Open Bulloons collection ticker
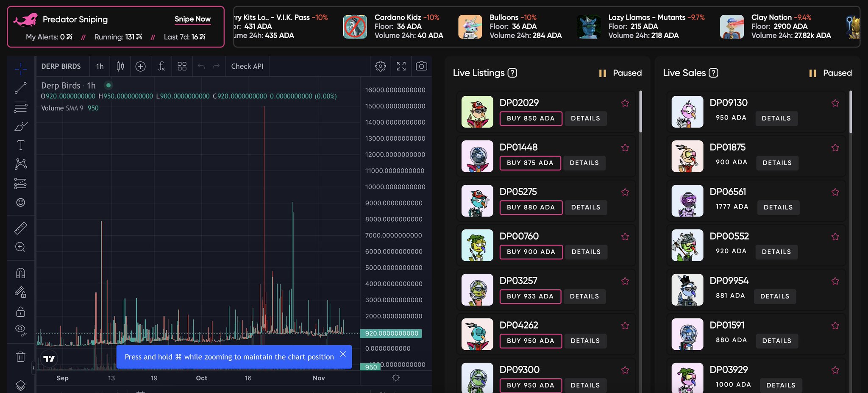 510,26
